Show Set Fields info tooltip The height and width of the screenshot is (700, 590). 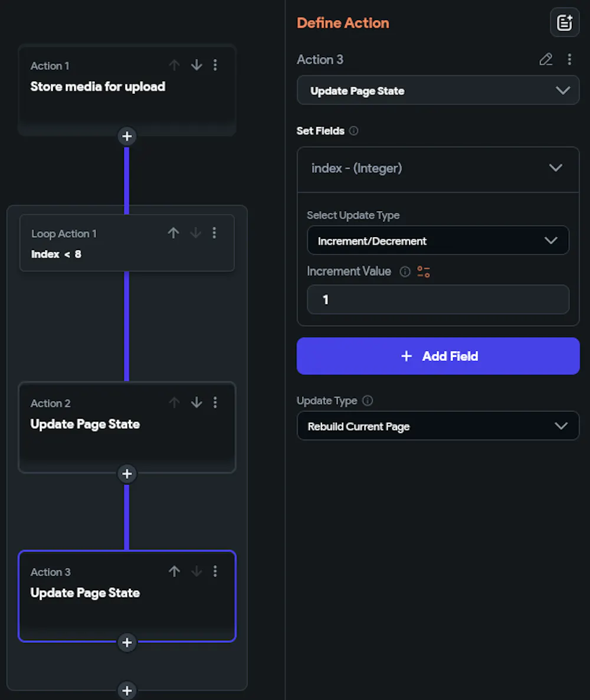click(x=354, y=131)
